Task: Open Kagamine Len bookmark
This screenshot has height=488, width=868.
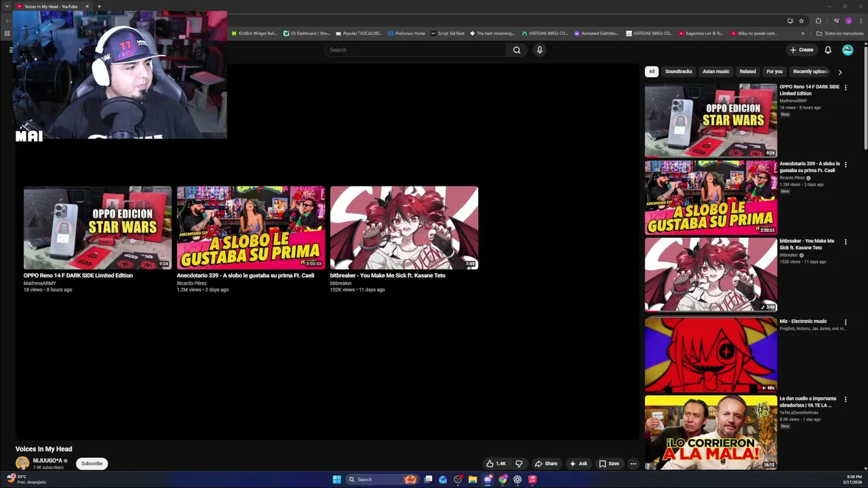Action: coord(701,33)
